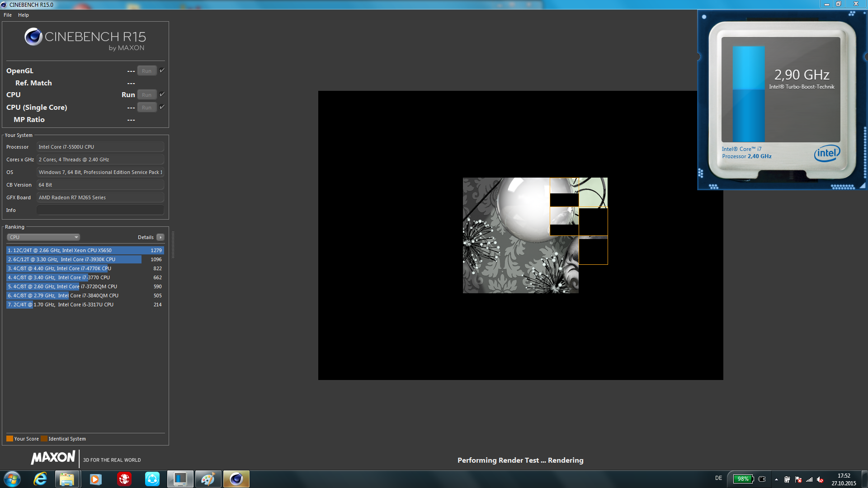Click the Cores x GHz field value
The height and width of the screenshot is (488, 868).
coord(100,160)
